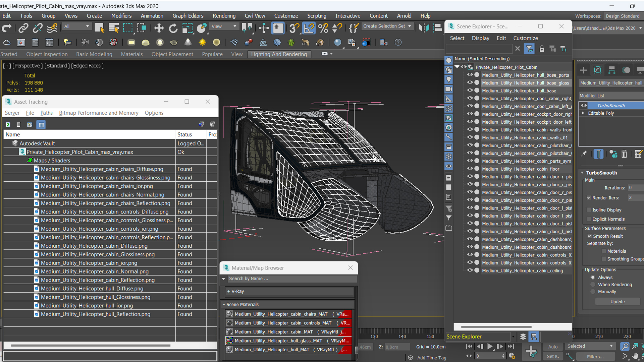Remove modifier from stack trash icon
Screen dimensions: 644x362
point(624,154)
